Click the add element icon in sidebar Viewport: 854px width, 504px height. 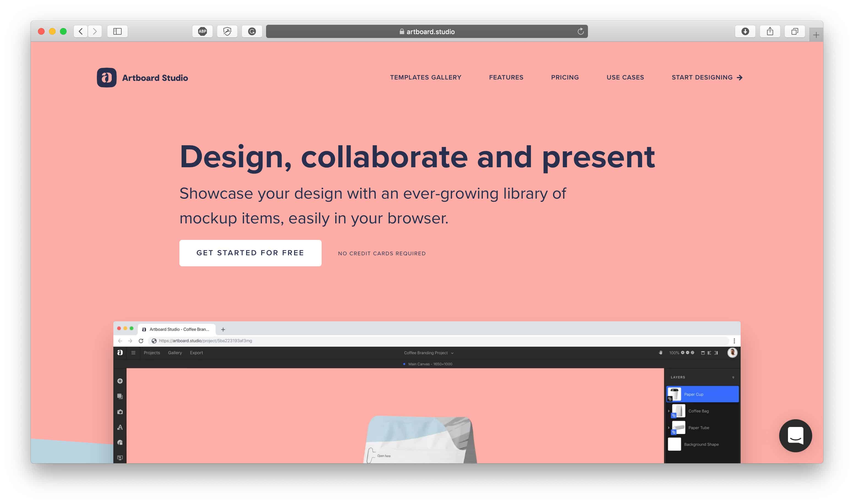[120, 378]
